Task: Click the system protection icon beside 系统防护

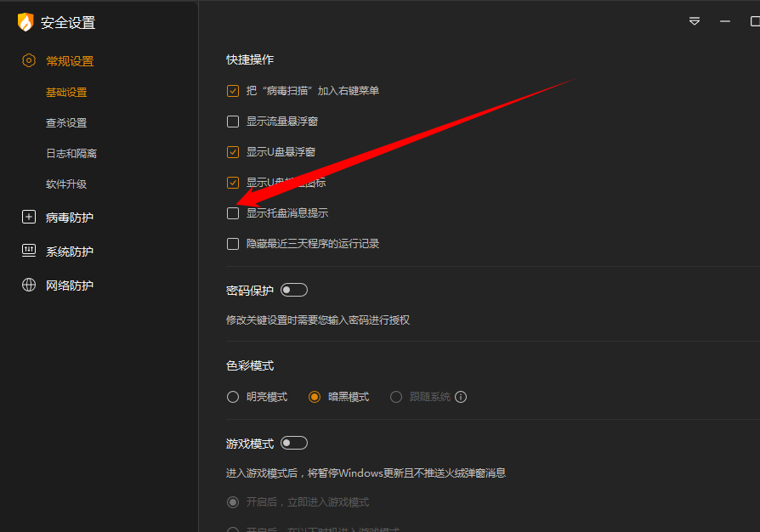Action: [x=29, y=252]
